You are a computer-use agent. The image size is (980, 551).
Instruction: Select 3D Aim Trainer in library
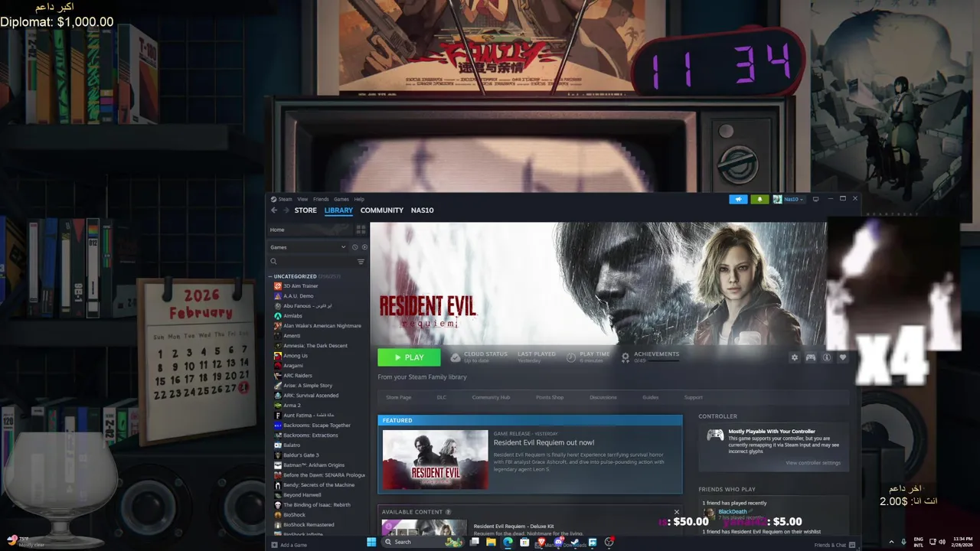301,286
